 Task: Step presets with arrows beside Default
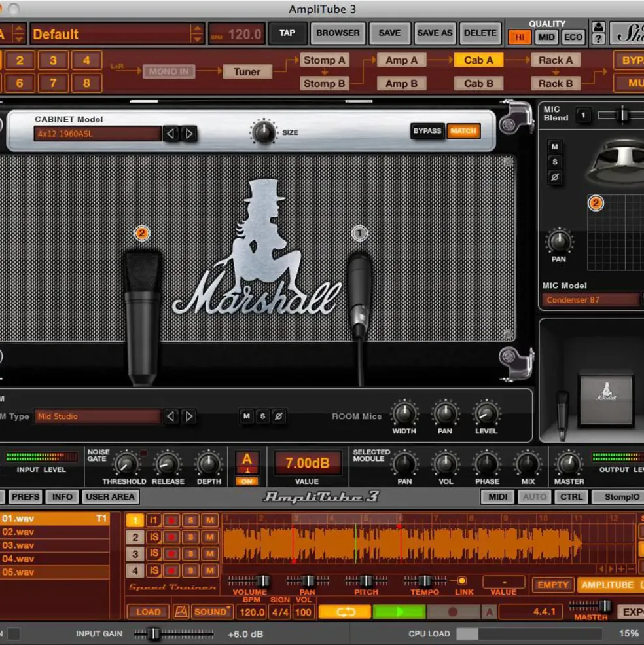click(x=197, y=34)
